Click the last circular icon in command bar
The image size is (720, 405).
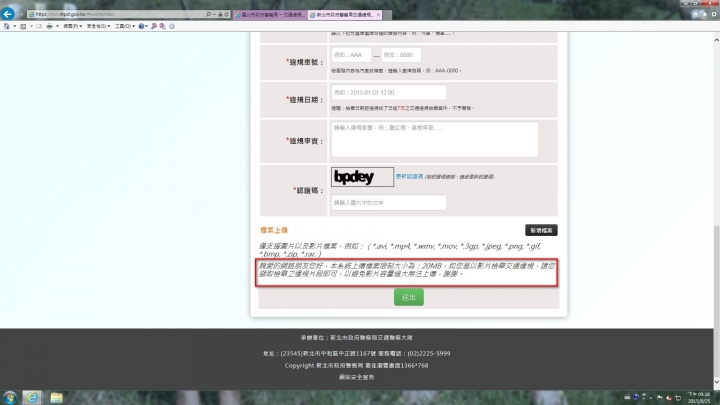(172, 26)
